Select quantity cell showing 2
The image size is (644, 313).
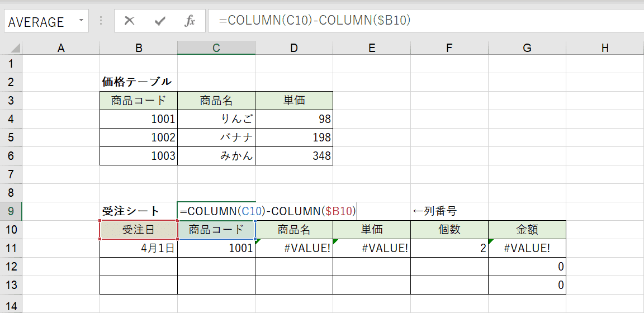(449, 248)
